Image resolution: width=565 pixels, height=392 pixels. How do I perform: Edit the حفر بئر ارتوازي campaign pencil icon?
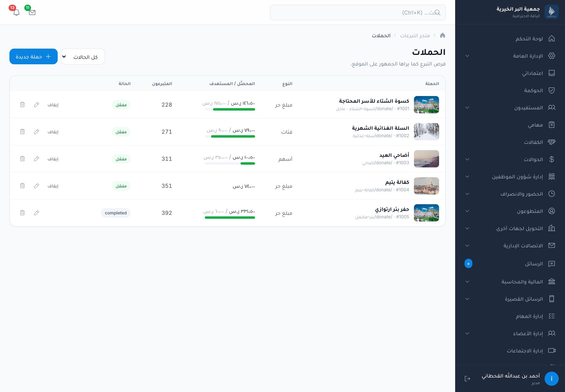[36, 213]
